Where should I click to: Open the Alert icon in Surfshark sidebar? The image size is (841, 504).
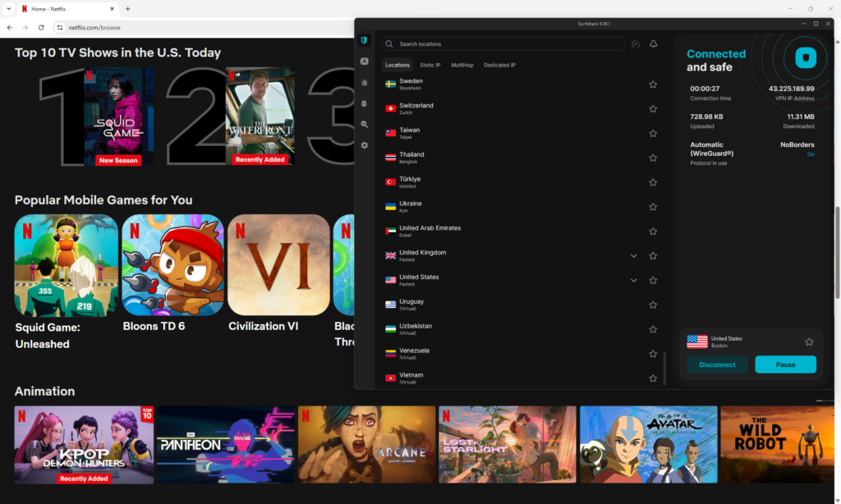[x=364, y=83]
